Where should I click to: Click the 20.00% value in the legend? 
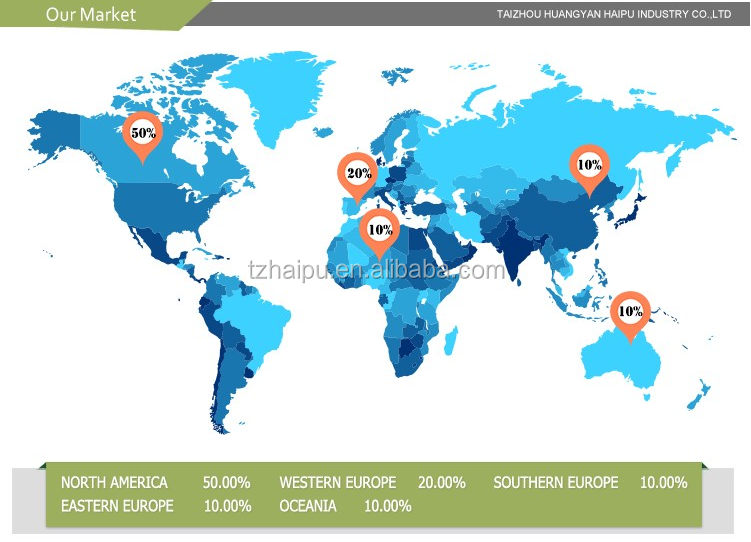[x=441, y=482]
